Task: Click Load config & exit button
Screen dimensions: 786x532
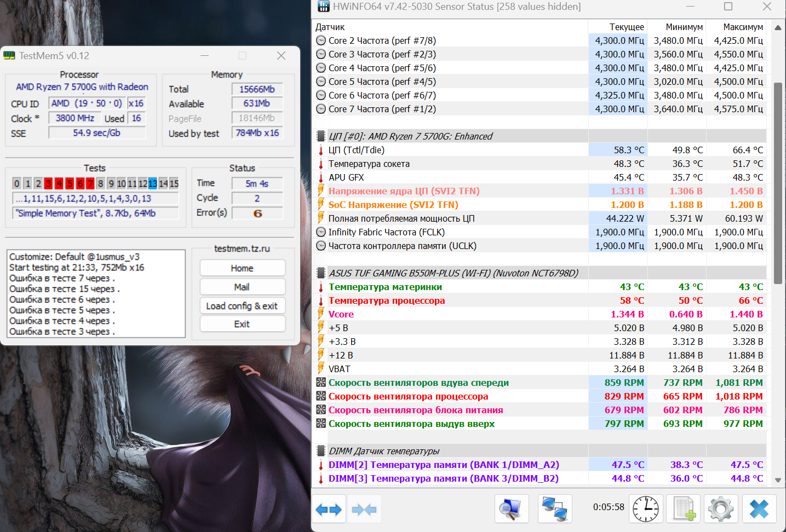Action: [x=242, y=306]
